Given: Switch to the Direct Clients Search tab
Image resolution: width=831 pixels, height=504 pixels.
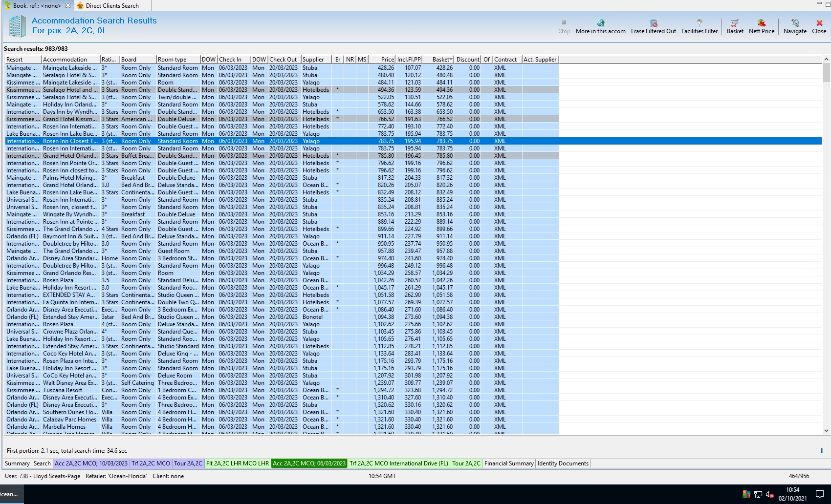Looking at the screenshot, I should (x=112, y=6).
